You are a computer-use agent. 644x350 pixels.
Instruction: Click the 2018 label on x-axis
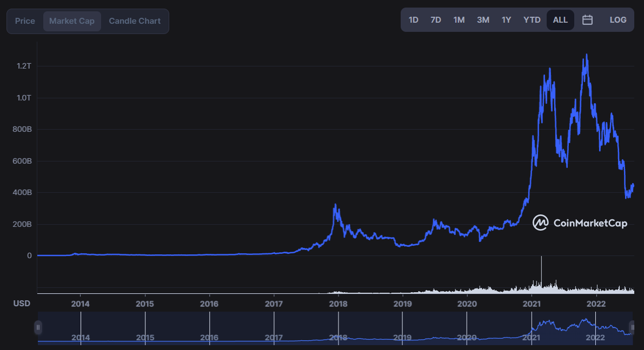(338, 304)
